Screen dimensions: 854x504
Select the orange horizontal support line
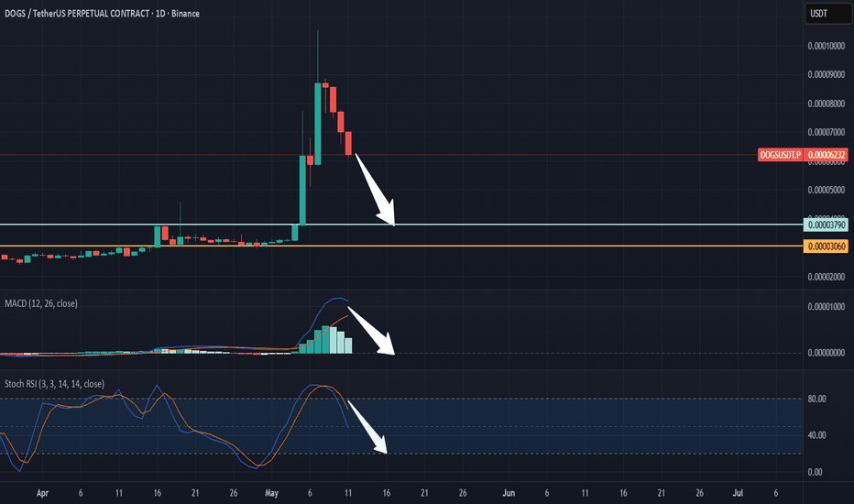pos(401,247)
